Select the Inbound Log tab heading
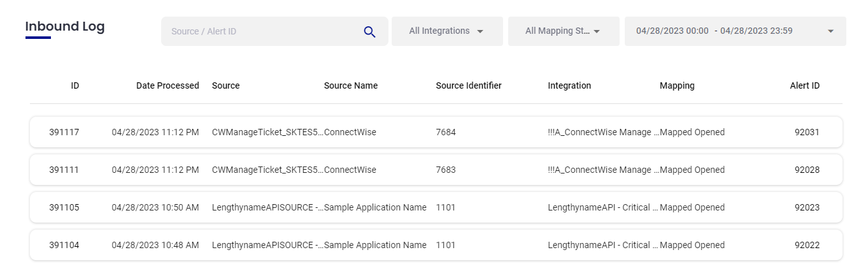The width and height of the screenshot is (868, 273). 65,27
